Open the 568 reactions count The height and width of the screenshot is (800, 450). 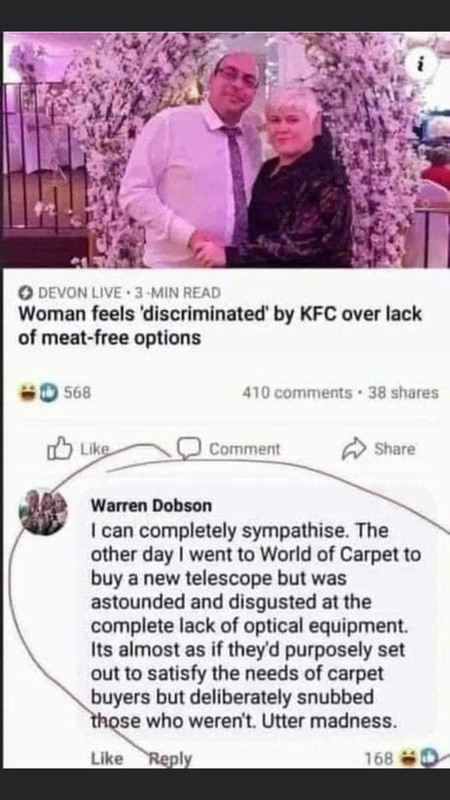tap(77, 393)
